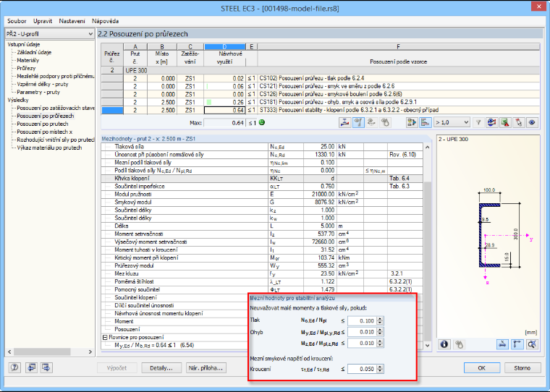
Task: Click intermediate values vertical scrollbar up arrow
Action: point(427,148)
